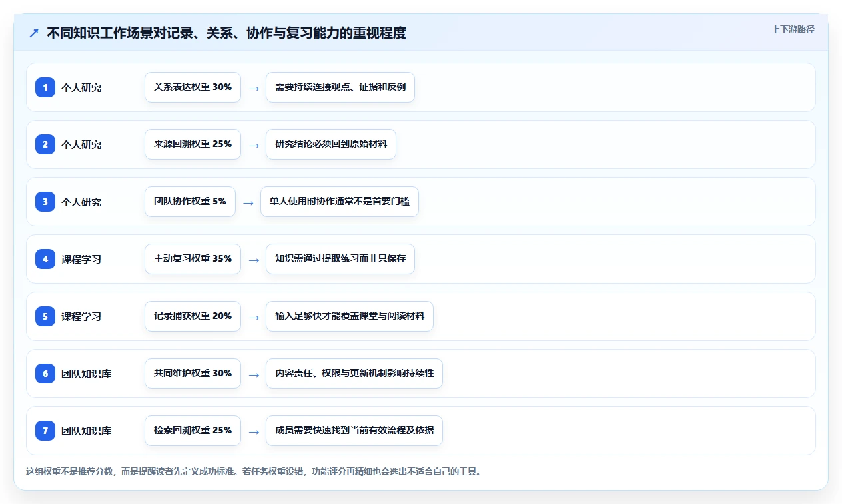842x504 pixels.
Task: Click 成员需要快速找到当前有效流程及依据 box
Action: pyautogui.click(x=354, y=431)
